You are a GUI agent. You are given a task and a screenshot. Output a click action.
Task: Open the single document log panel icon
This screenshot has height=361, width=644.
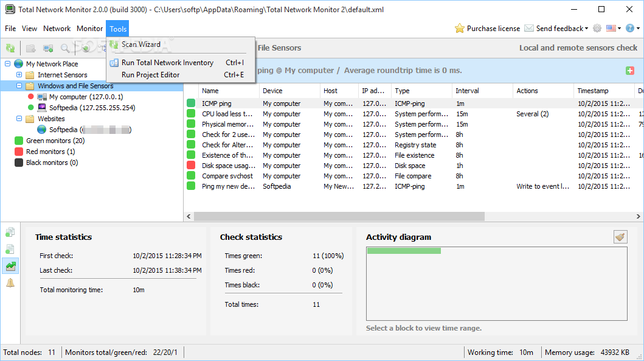[x=10, y=249]
